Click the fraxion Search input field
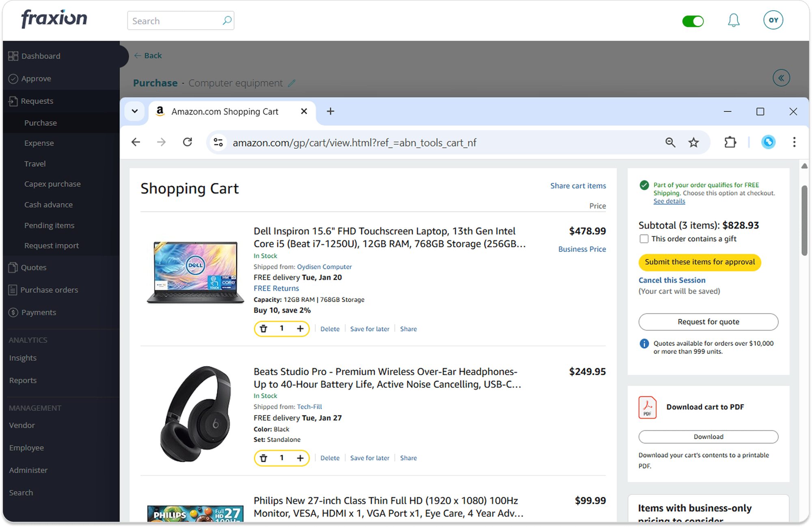Viewport: 812px width, 527px height. tap(175, 21)
